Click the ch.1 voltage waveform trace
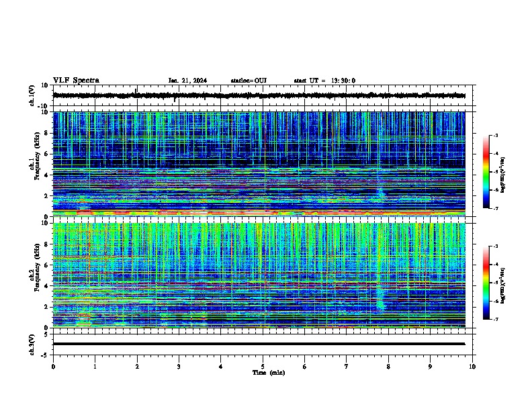 click(x=259, y=95)
